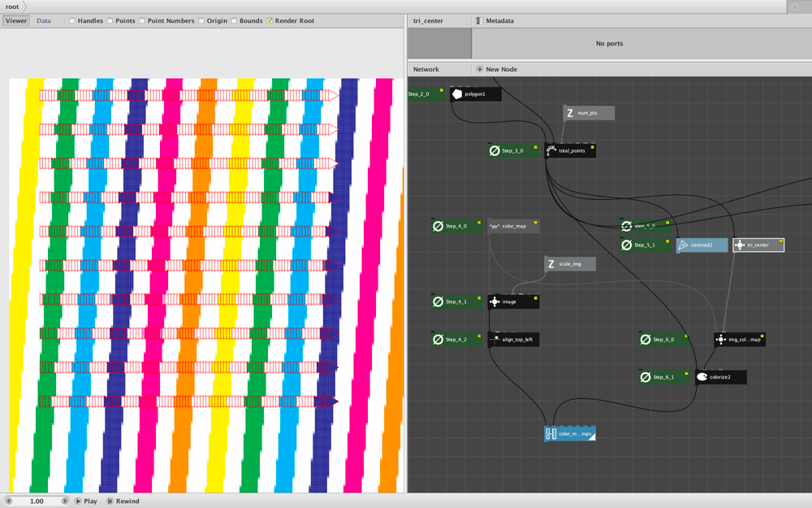Select the num_pts number node
The image size is (812, 508).
point(589,113)
